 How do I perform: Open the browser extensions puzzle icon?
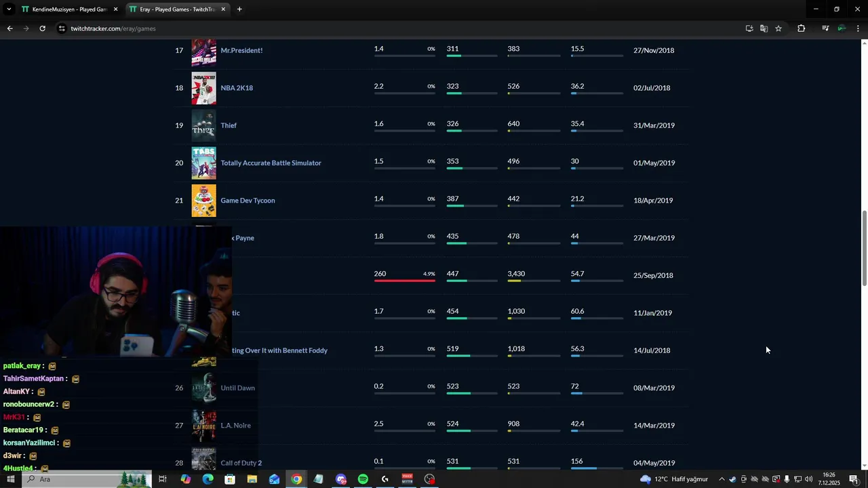801,28
